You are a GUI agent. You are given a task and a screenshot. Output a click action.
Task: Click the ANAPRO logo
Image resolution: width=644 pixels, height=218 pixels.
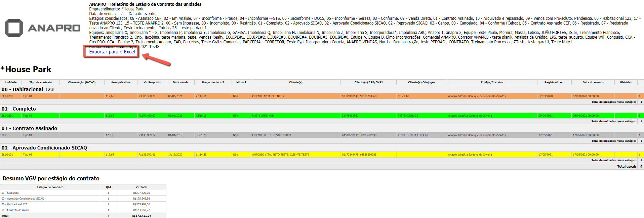42,28
